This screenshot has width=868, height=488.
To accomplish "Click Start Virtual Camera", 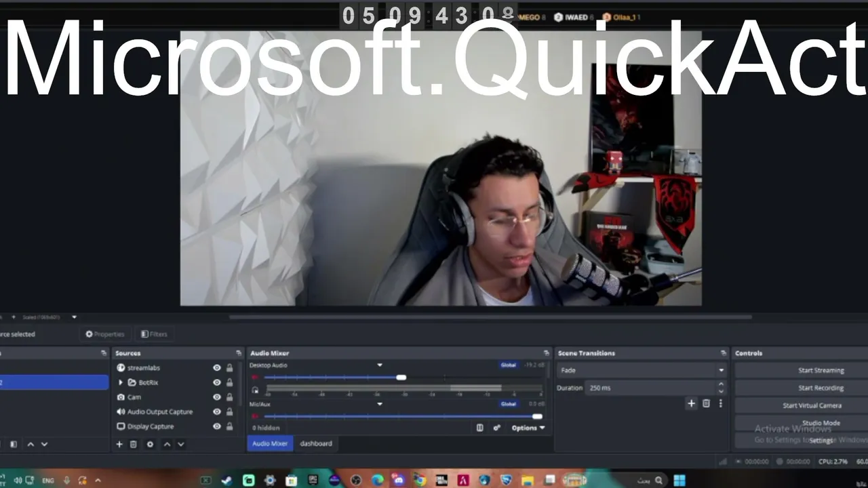I will [x=802, y=405].
